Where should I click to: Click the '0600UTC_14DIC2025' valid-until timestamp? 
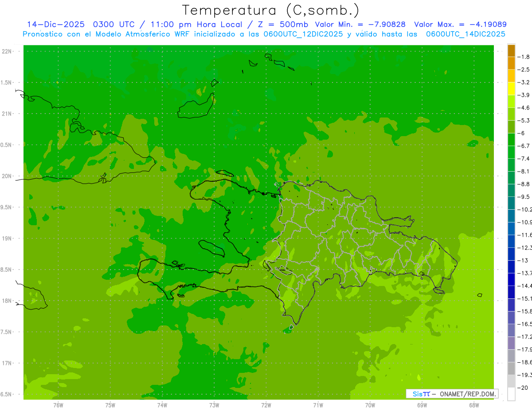click(x=465, y=34)
